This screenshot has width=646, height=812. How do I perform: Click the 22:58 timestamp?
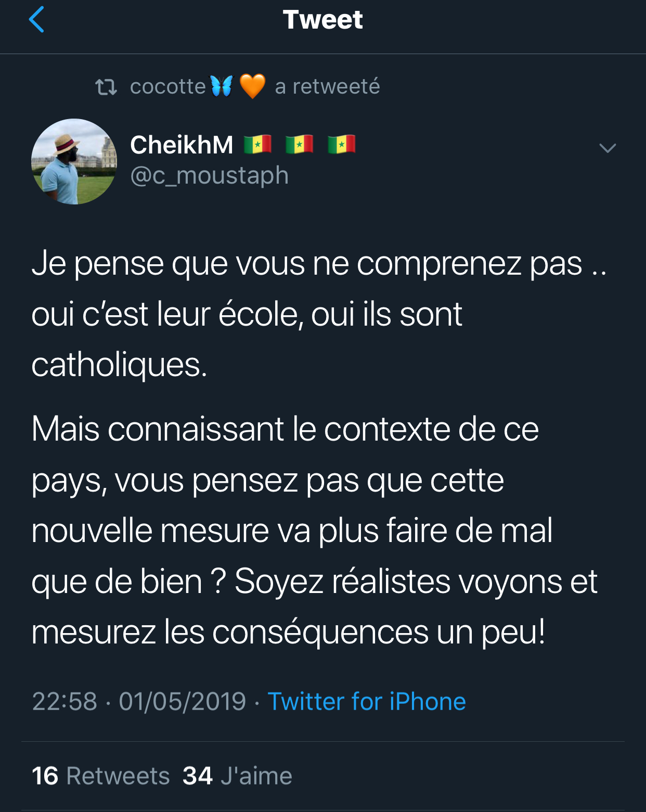click(x=64, y=701)
